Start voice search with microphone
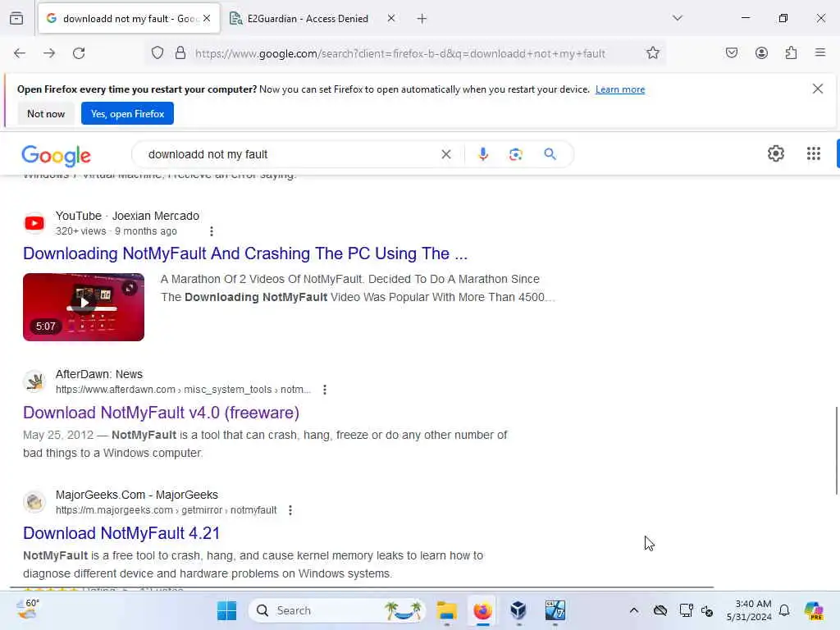Viewport: 840px width, 630px height. click(482, 154)
